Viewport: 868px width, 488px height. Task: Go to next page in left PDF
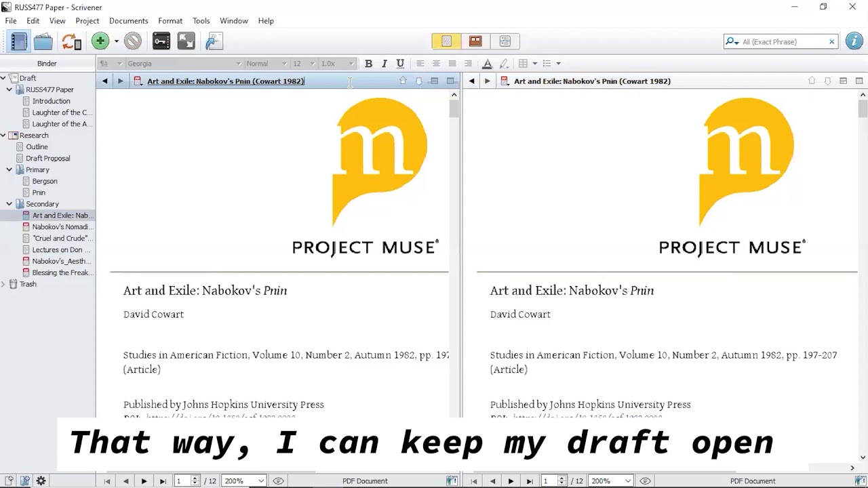(144, 481)
